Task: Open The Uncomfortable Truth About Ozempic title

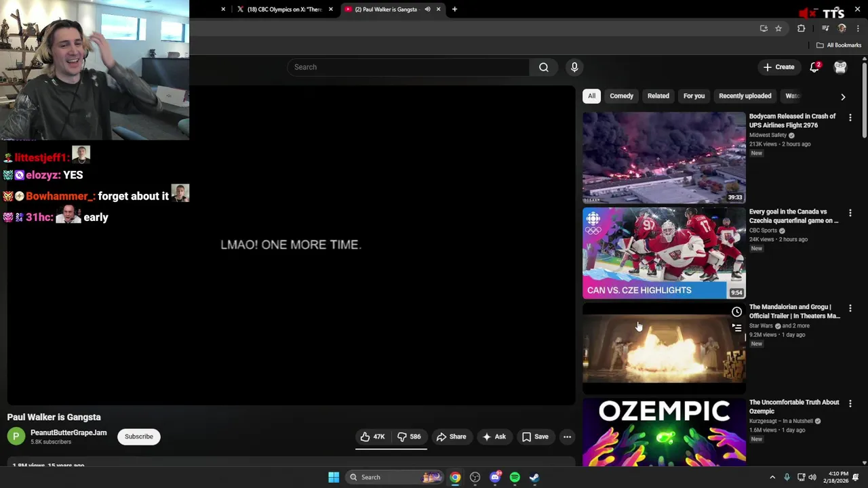Action: [x=794, y=407]
